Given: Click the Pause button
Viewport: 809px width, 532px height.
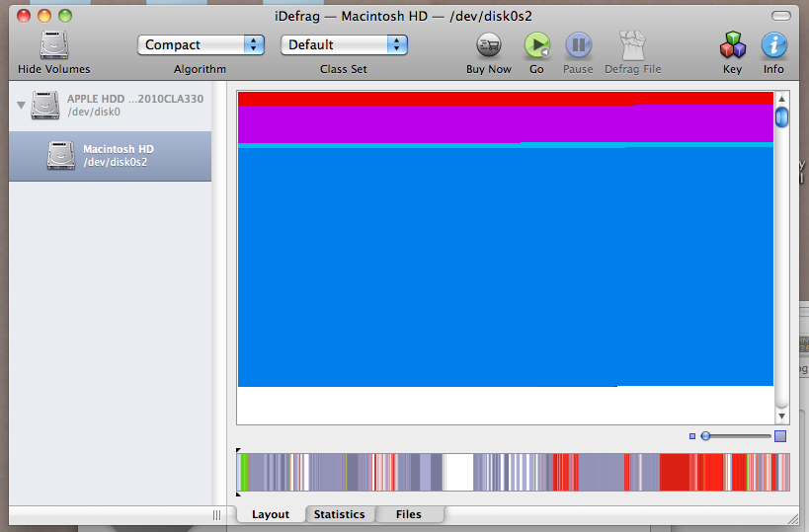Looking at the screenshot, I should click(579, 45).
